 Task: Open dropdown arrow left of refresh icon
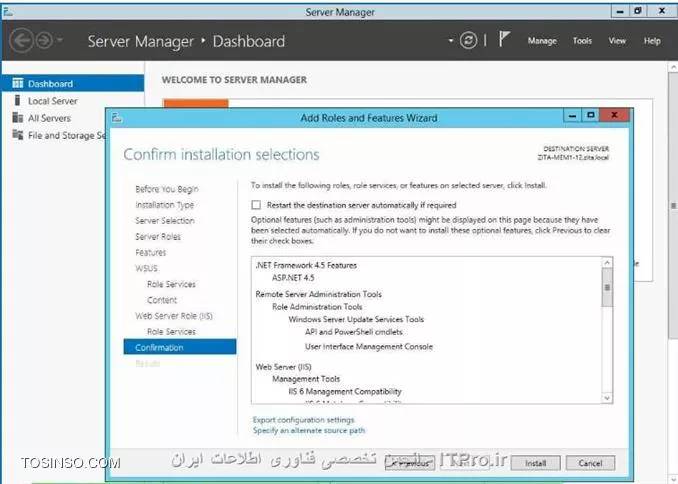coord(451,41)
